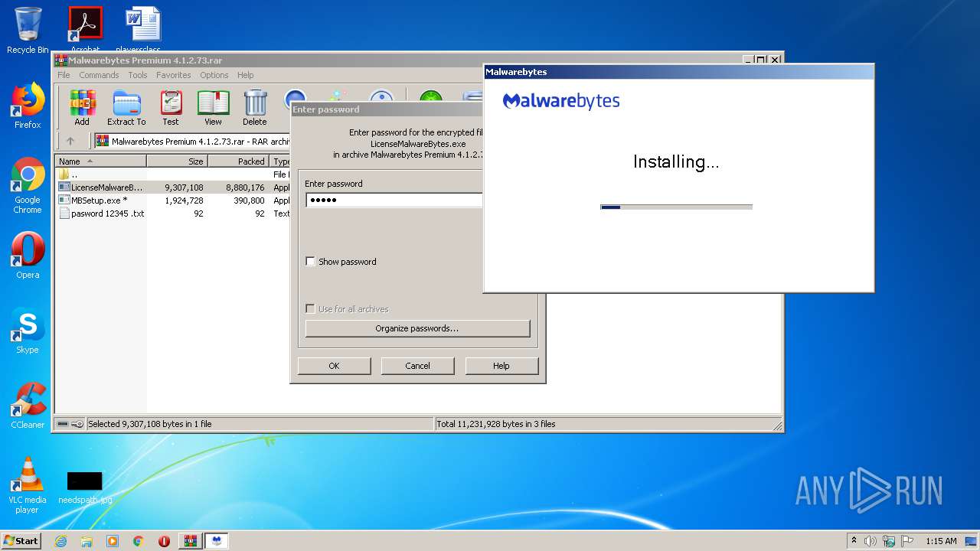Open the Tools menu
The image size is (980, 551).
click(138, 75)
